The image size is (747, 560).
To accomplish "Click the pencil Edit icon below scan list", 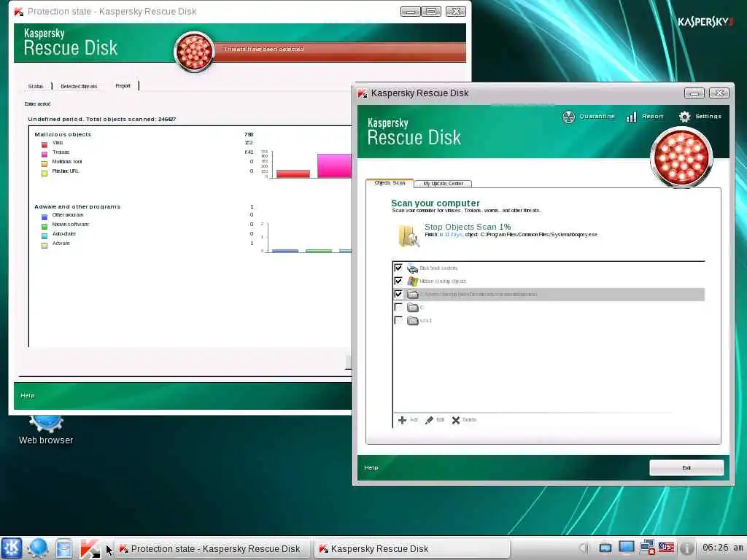I will tap(429, 420).
